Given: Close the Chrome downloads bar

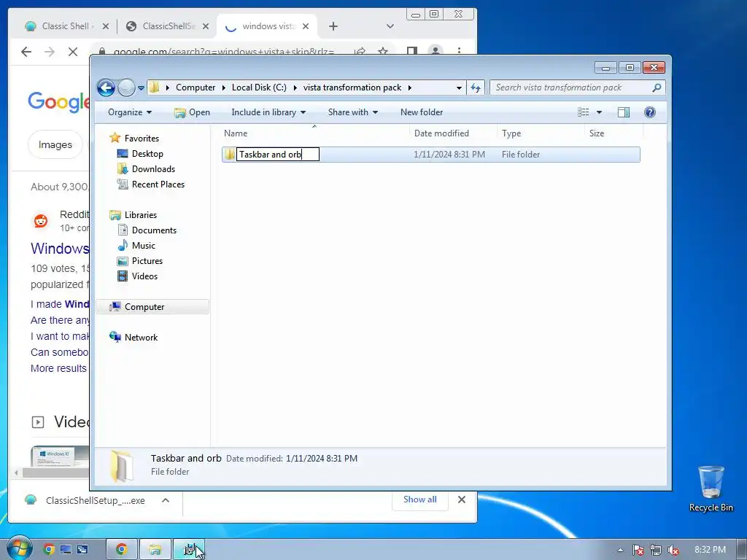Looking at the screenshot, I should point(462,499).
